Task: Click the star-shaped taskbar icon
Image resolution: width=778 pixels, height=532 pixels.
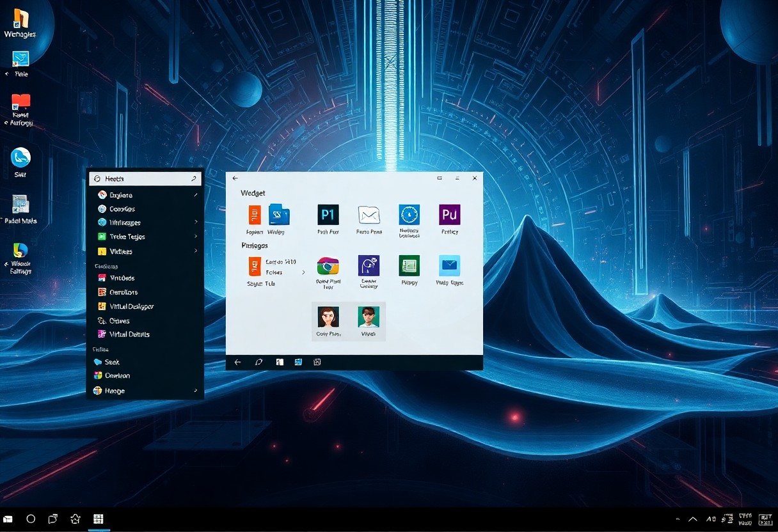Action: (x=75, y=519)
